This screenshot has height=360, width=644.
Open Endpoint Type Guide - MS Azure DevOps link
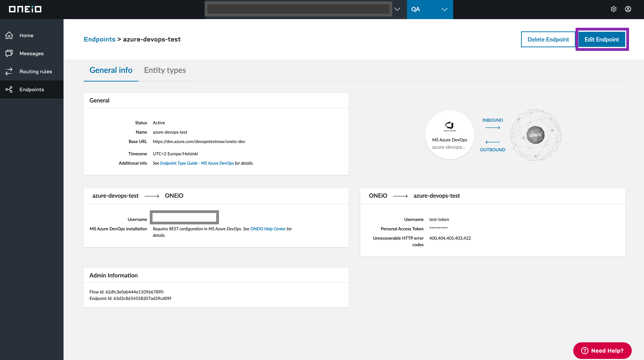pos(197,163)
